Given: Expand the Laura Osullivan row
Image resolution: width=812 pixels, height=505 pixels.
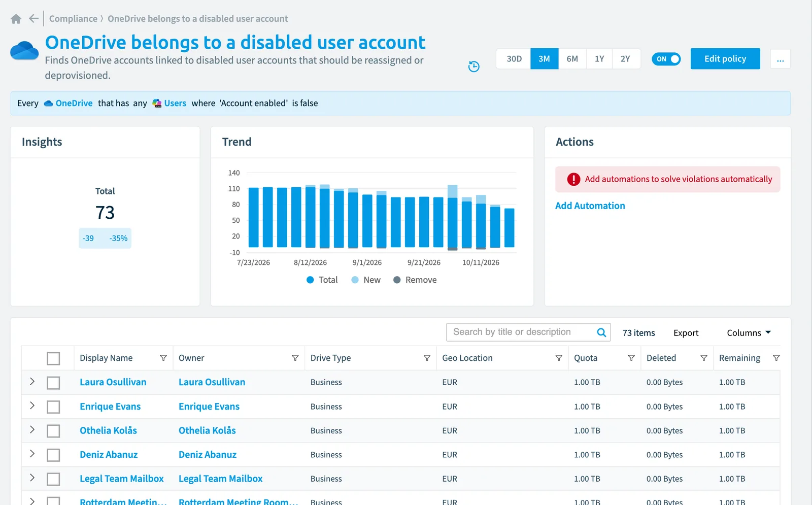Looking at the screenshot, I should pos(32,381).
